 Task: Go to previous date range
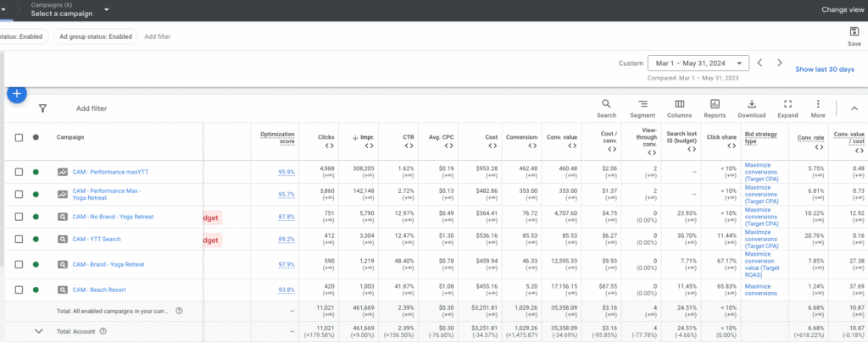pos(760,63)
